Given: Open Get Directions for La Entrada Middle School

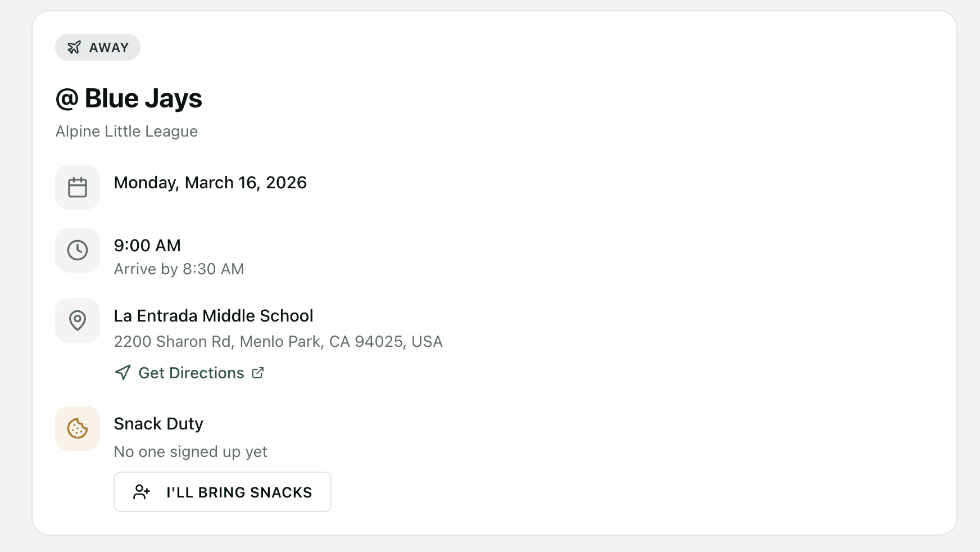Looking at the screenshot, I should [191, 373].
